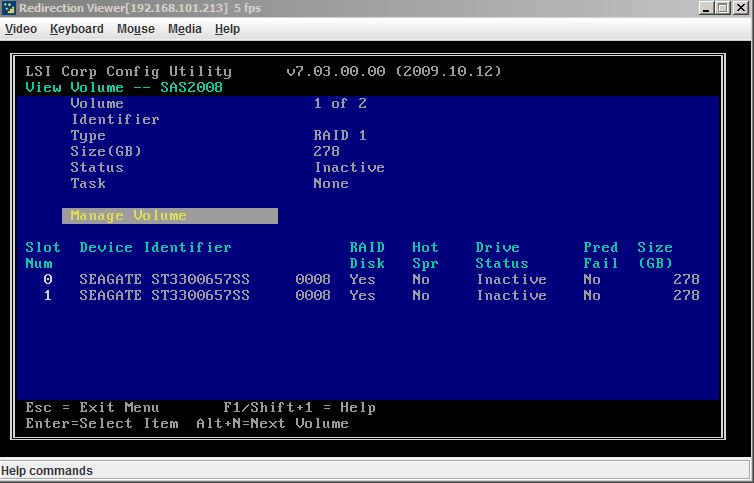Click the 'Size (GB)' column header

pyautogui.click(x=655, y=255)
